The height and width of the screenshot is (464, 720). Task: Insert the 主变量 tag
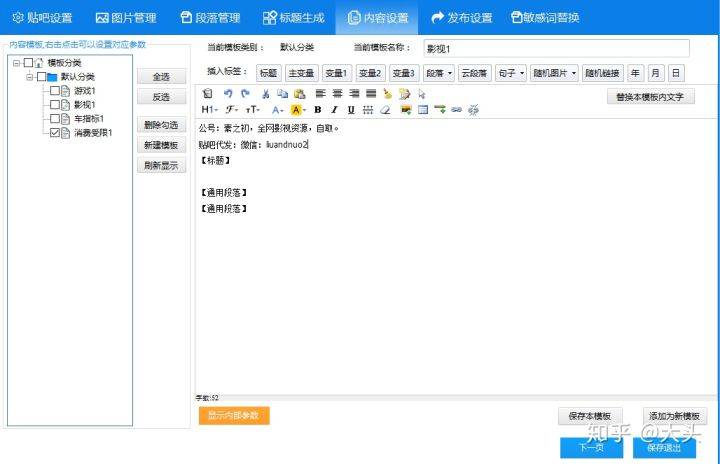301,73
